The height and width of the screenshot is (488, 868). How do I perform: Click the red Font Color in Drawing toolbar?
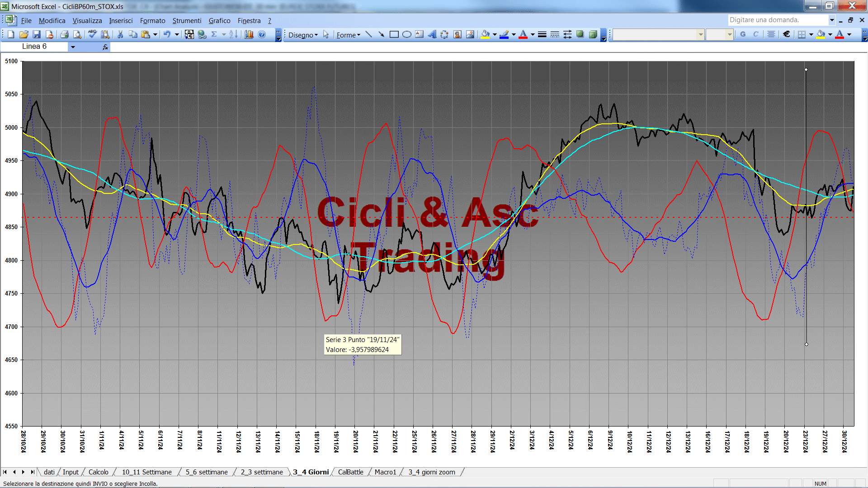[523, 34]
